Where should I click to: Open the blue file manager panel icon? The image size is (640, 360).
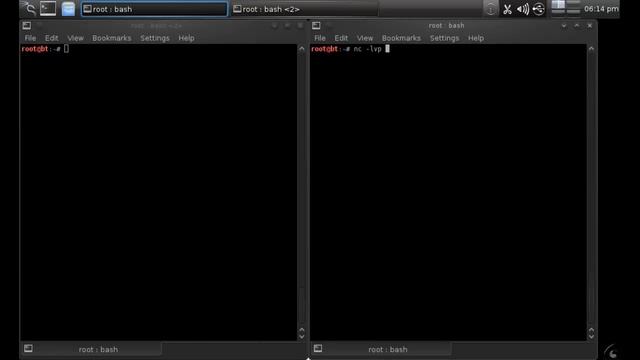click(x=68, y=9)
